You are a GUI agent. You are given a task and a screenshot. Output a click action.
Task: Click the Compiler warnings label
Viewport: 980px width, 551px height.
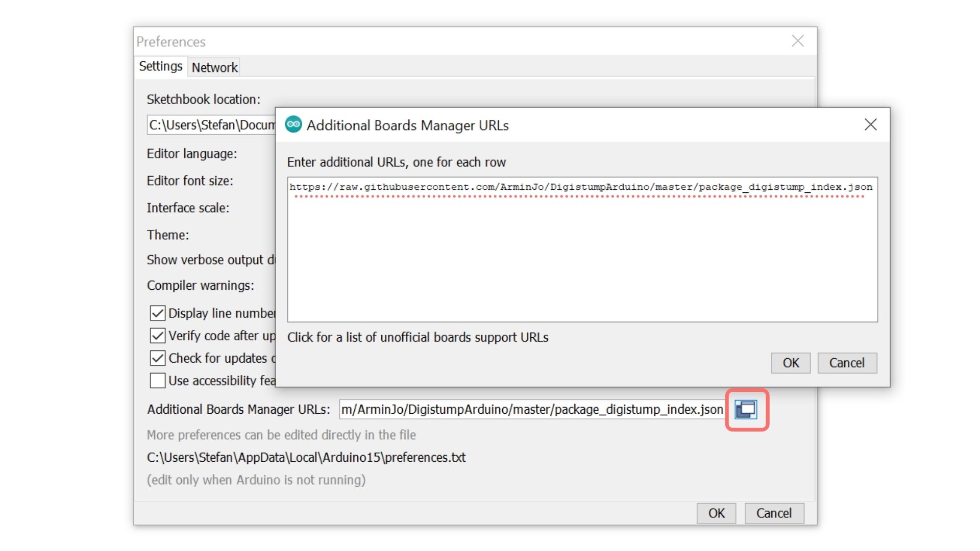pos(201,286)
